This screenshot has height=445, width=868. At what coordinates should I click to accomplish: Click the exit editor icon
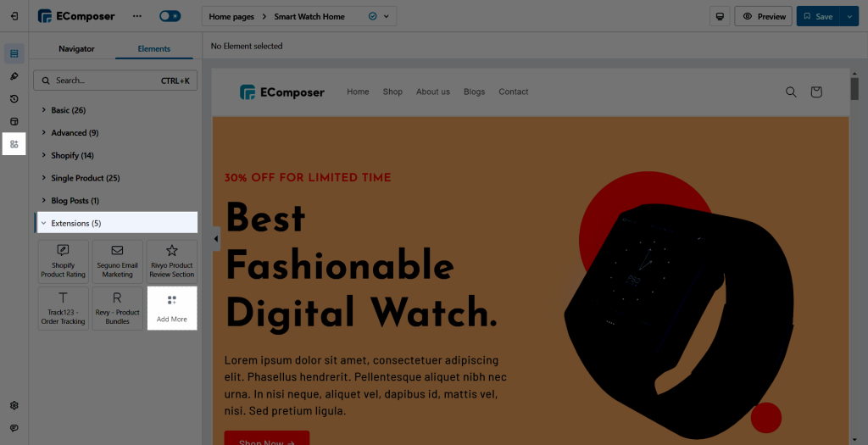tap(14, 16)
